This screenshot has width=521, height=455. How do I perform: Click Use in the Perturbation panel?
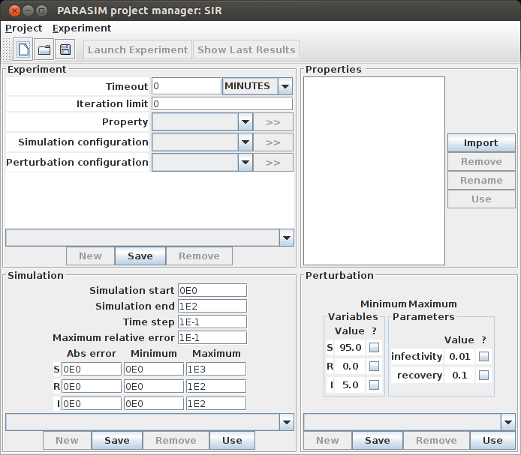pos(493,440)
